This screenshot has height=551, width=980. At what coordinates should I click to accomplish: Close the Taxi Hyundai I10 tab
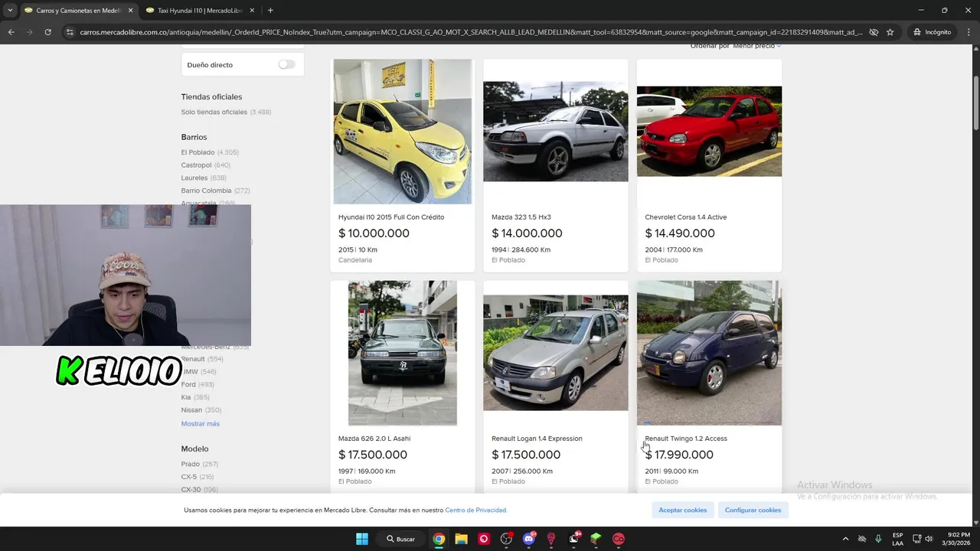click(252, 11)
